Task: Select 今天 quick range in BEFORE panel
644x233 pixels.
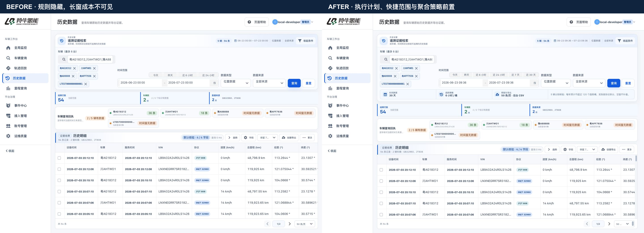Action: pyautogui.click(x=156, y=75)
